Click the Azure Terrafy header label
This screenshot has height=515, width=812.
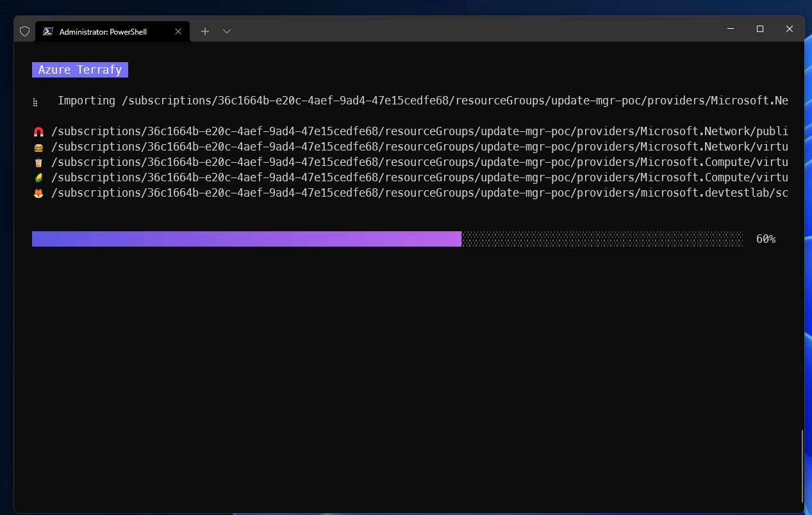[80, 70]
